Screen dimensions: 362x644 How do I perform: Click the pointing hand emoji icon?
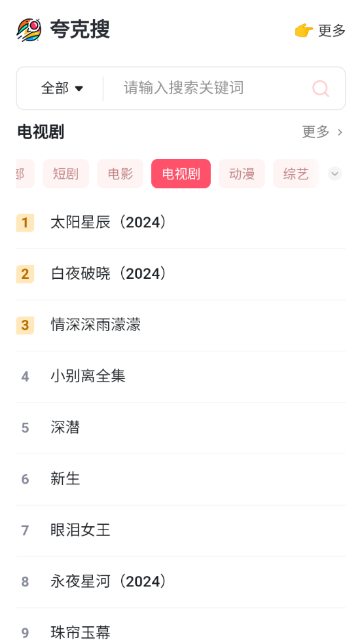click(x=304, y=31)
